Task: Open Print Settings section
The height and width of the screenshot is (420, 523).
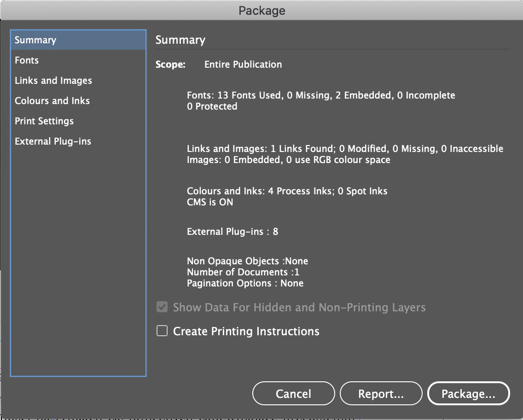Action: (x=44, y=121)
